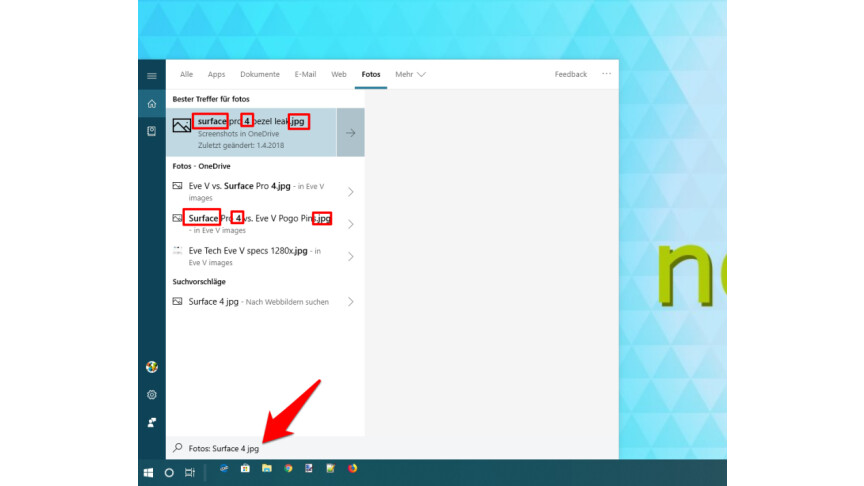
Task: Expand chevron for Eve V vs. Surface Pro 4.jpg
Action: pyautogui.click(x=350, y=192)
